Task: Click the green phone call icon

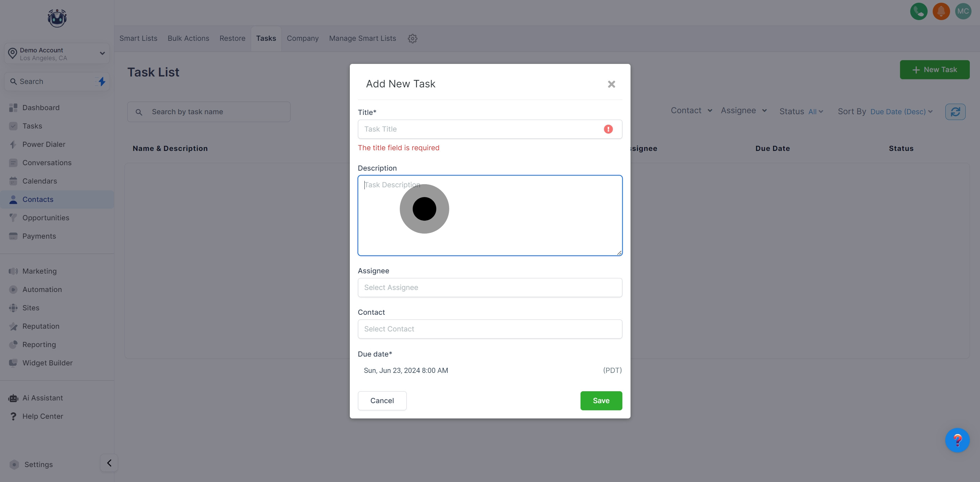Action: pyautogui.click(x=918, y=12)
